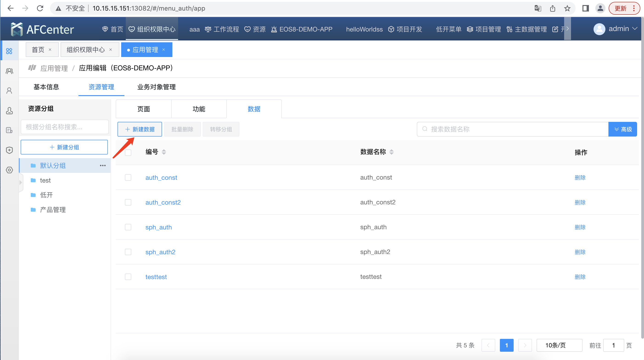Image resolution: width=644 pixels, height=360 pixels.
Task: Check the checkbox for auth_const2 row
Action: [128, 202]
